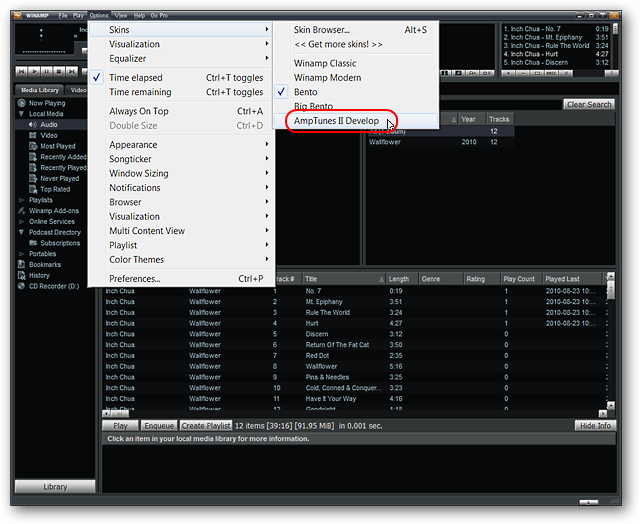640x524 pixels.
Task: Open Preferences from Options menu
Action: (182, 279)
